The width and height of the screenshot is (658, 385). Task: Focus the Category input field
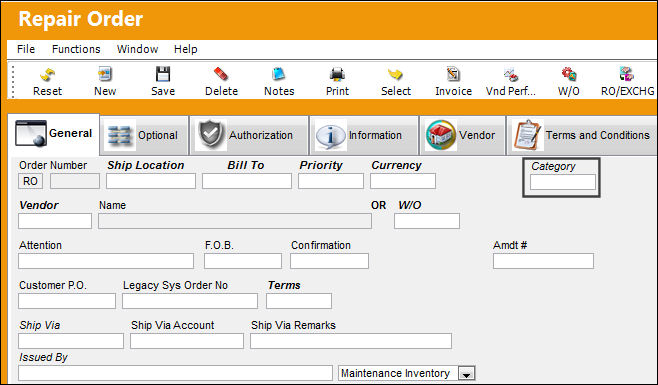(x=563, y=182)
